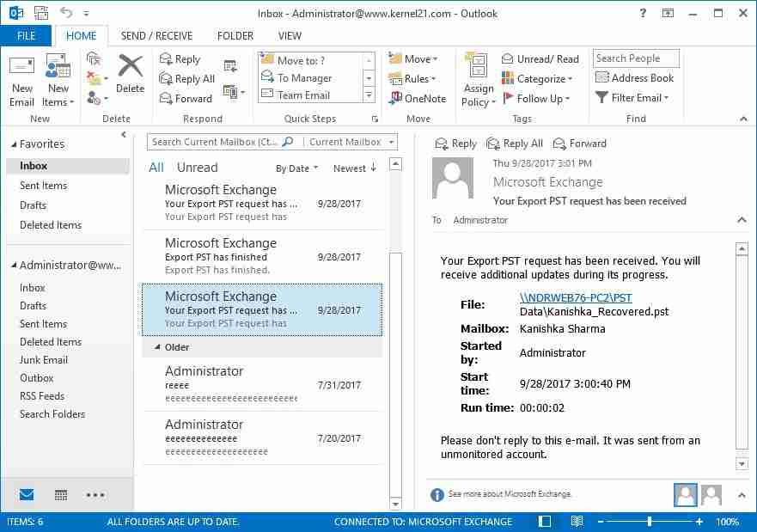Image resolution: width=757 pixels, height=532 pixels.
Task: Click Reply All in the reading pane
Action: click(x=515, y=144)
